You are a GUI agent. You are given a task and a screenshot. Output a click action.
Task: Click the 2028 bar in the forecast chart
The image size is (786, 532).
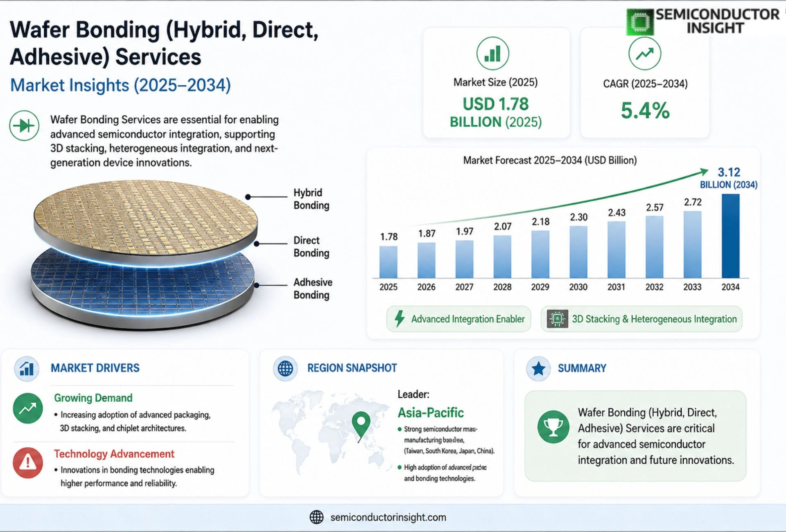pyautogui.click(x=502, y=257)
